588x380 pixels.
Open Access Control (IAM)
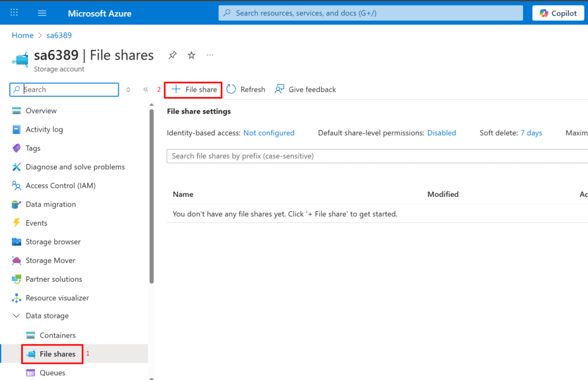pyautogui.click(x=60, y=185)
